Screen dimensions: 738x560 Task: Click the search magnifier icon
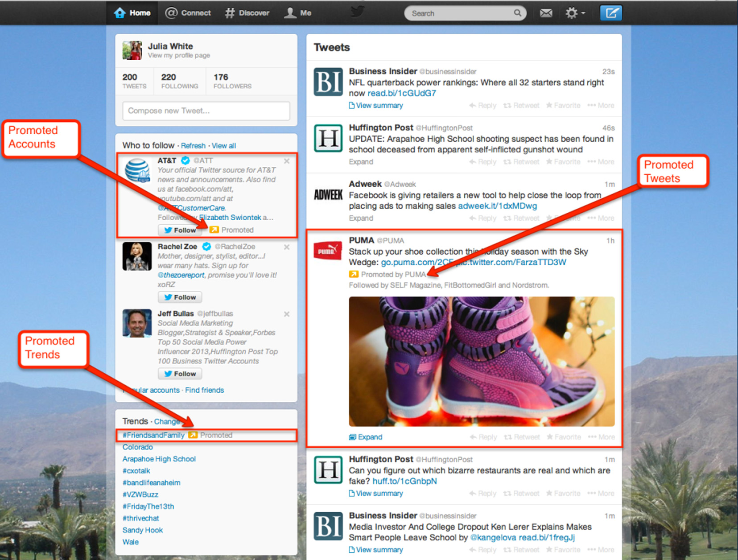click(517, 13)
